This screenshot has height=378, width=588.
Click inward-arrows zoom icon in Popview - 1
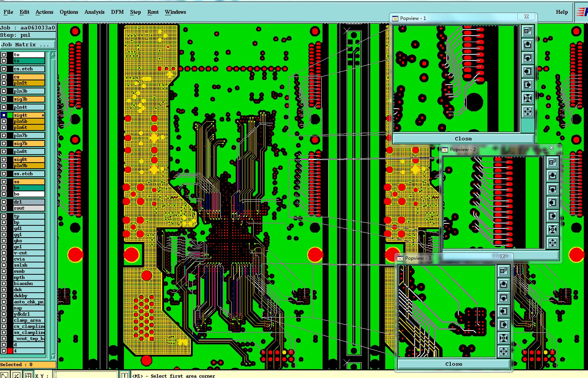[x=528, y=98]
